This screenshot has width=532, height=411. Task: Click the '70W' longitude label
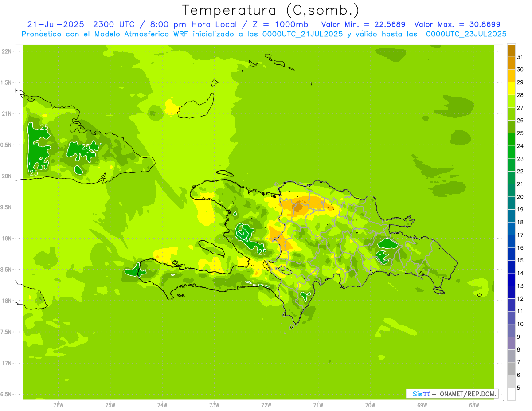(x=370, y=405)
